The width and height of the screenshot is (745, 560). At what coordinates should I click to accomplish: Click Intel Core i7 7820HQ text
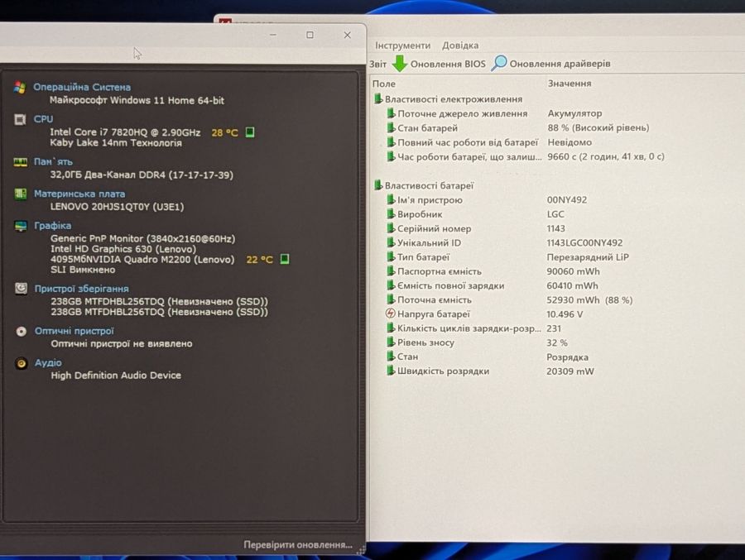tap(125, 132)
